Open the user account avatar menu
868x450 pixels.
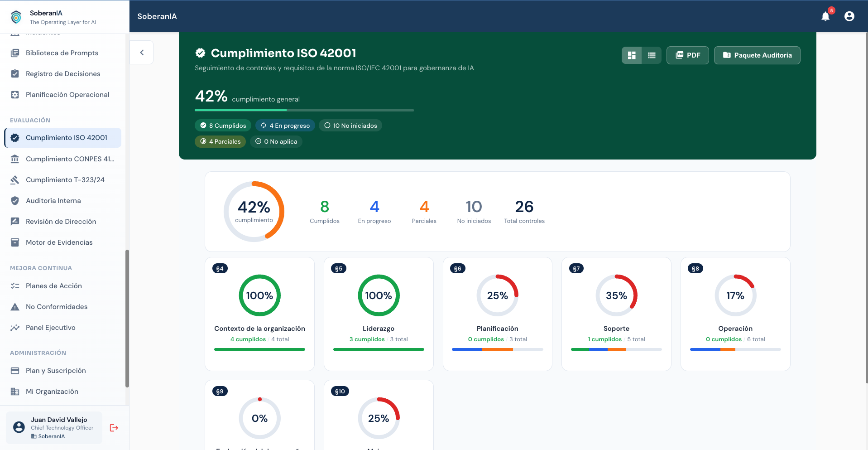point(849,16)
